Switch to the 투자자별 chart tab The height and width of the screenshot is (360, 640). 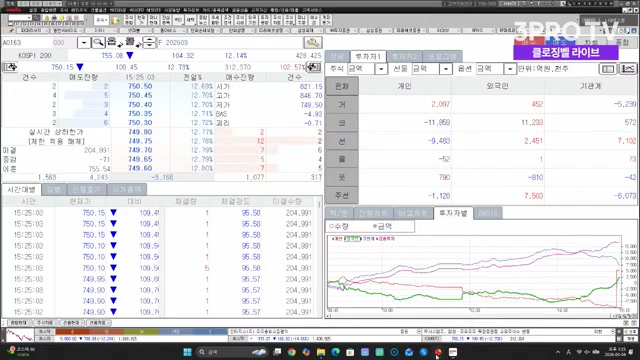453,213
